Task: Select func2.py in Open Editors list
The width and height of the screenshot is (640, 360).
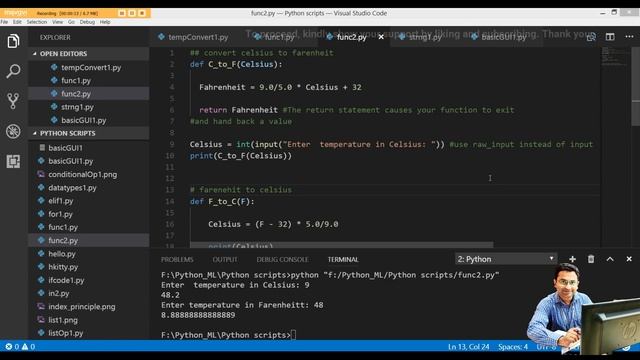Action: point(89,93)
